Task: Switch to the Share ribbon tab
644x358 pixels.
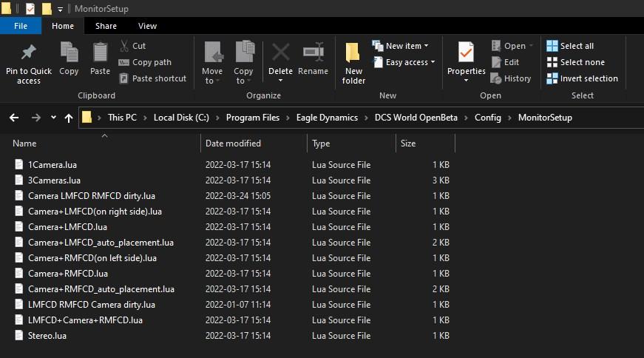Action: pyautogui.click(x=106, y=26)
